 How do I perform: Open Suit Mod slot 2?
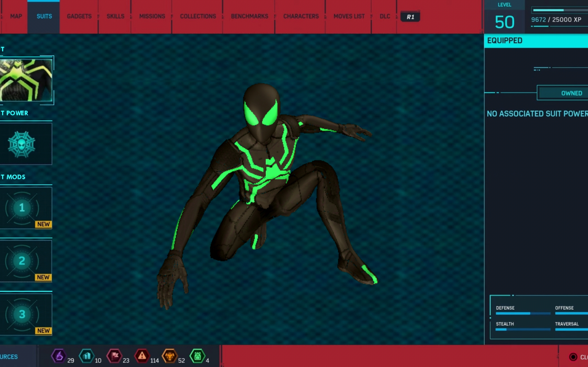pyautogui.click(x=22, y=261)
